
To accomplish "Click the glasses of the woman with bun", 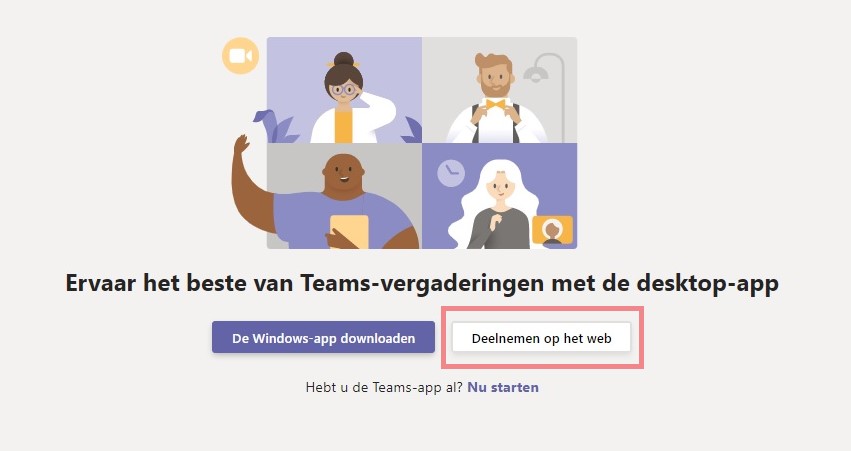I will coord(343,90).
